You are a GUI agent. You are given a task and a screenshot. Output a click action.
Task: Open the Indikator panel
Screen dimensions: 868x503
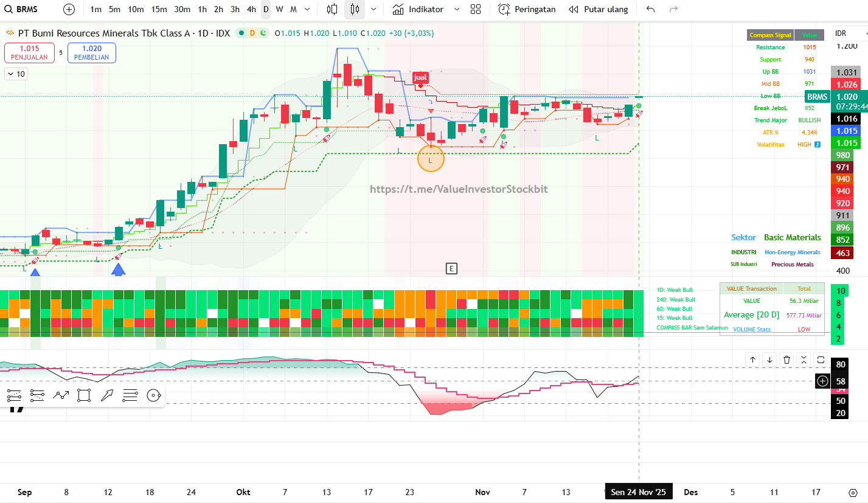(x=418, y=9)
